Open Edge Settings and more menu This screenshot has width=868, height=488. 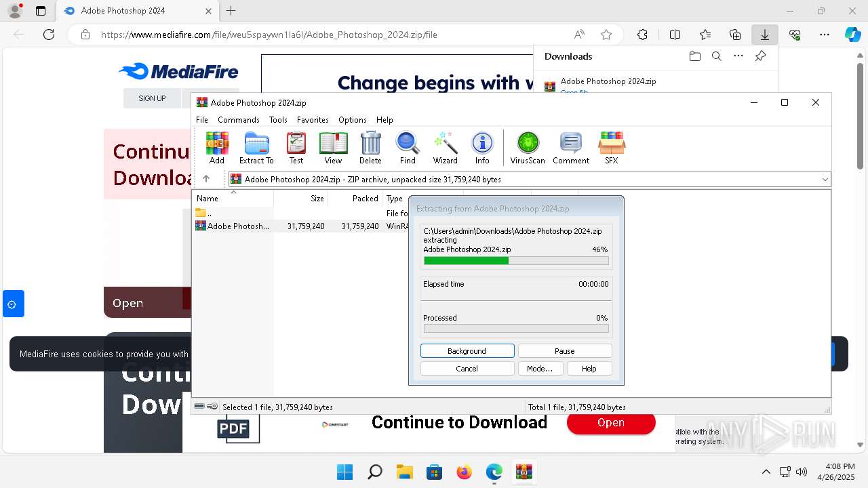click(x=825, y=35)
